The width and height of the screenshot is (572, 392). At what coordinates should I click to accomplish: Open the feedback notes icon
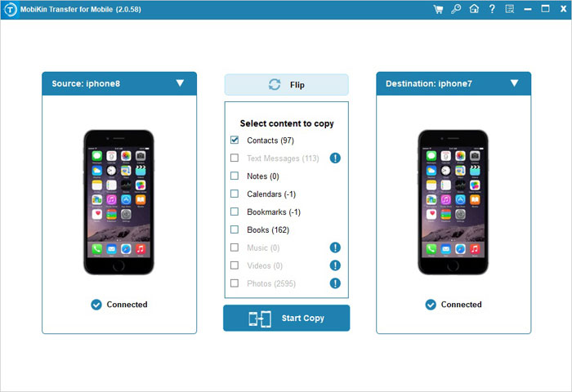510,9
